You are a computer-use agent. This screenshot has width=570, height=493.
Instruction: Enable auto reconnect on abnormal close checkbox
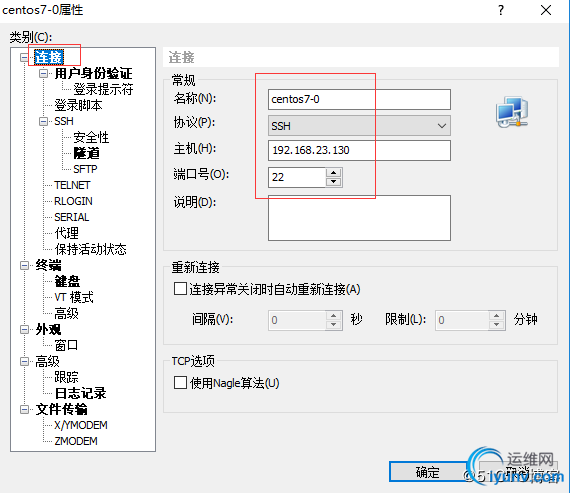tap(180, 289)
